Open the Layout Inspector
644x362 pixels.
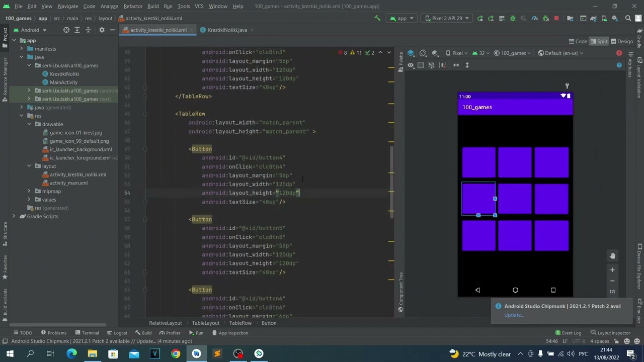click(x=610, y=333)
